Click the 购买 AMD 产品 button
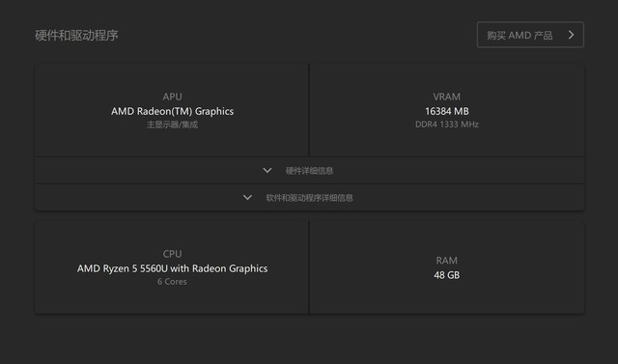 (530, 35)
